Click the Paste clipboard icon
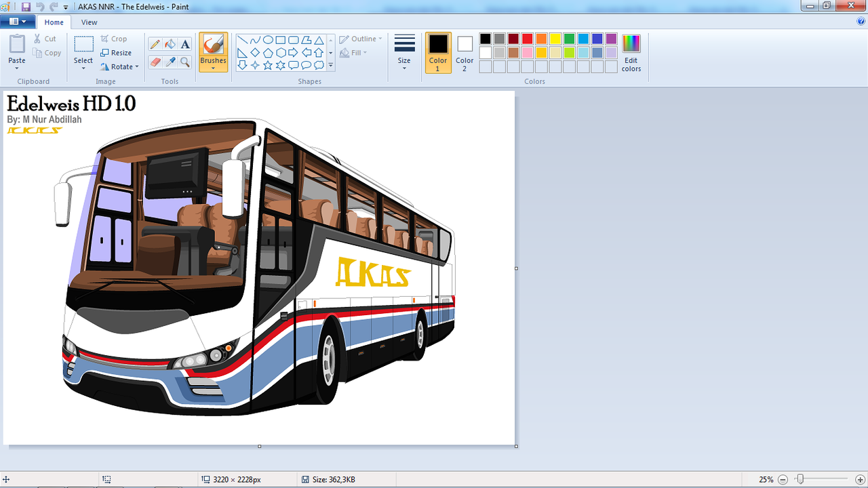The image size is (868, 488). pyautogui.click(x=17, y=44)
